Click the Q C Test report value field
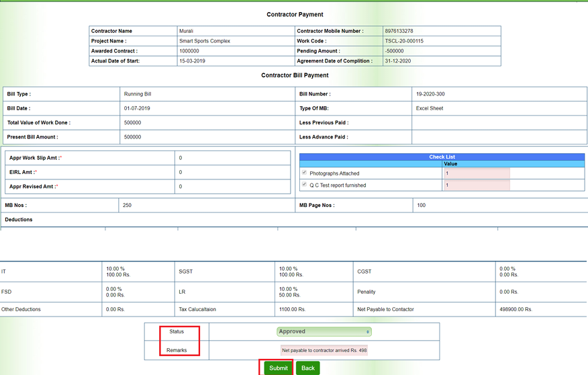This screenshot has width=588, height=375. click(477, 185)
